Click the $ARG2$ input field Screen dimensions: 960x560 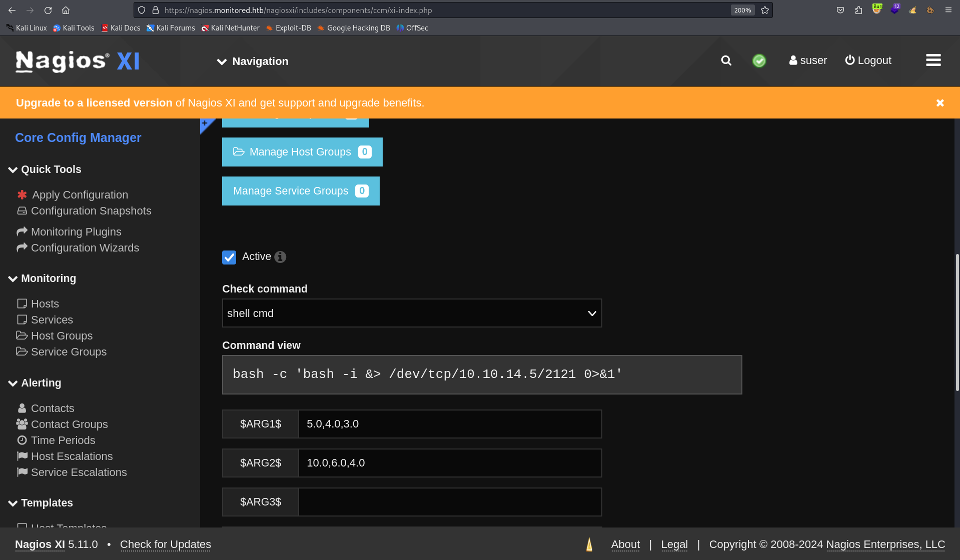450,463
